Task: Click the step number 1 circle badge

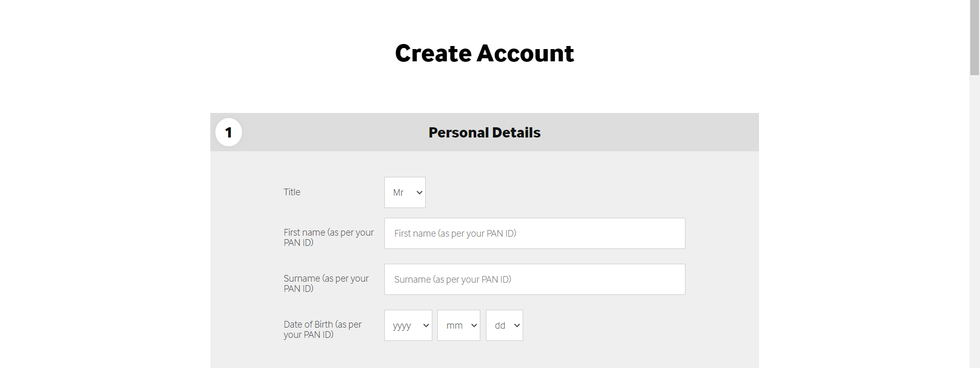Action: click(x=229, y=132)
